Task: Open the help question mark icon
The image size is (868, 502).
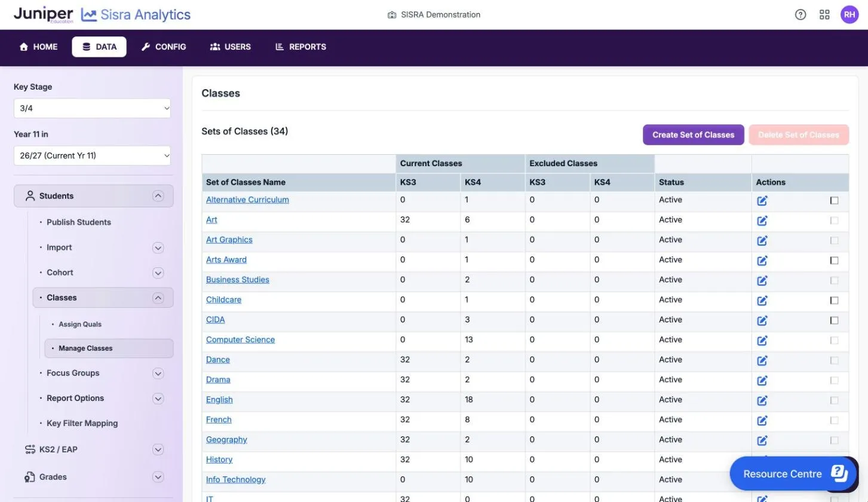Action: (x=800, y=15)
